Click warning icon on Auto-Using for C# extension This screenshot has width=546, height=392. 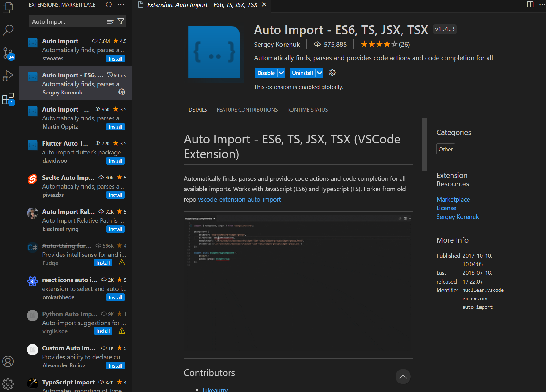(122, 263)
